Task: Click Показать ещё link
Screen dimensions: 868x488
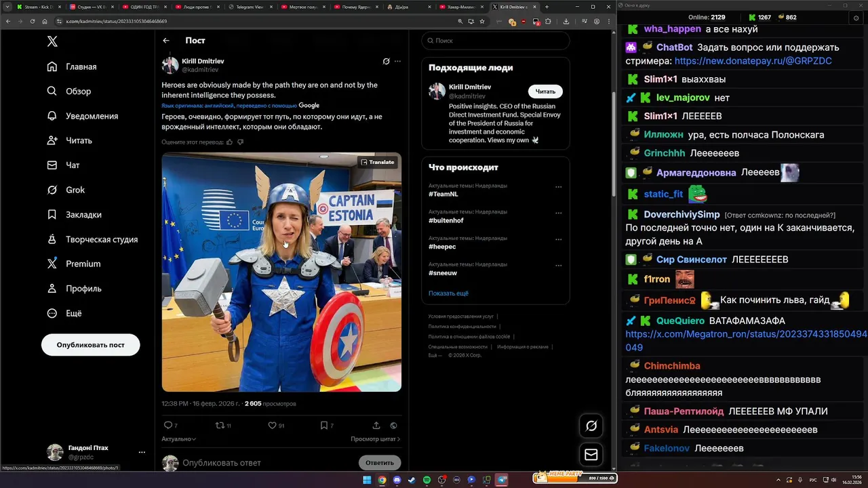Action: [x=448, y=293]
